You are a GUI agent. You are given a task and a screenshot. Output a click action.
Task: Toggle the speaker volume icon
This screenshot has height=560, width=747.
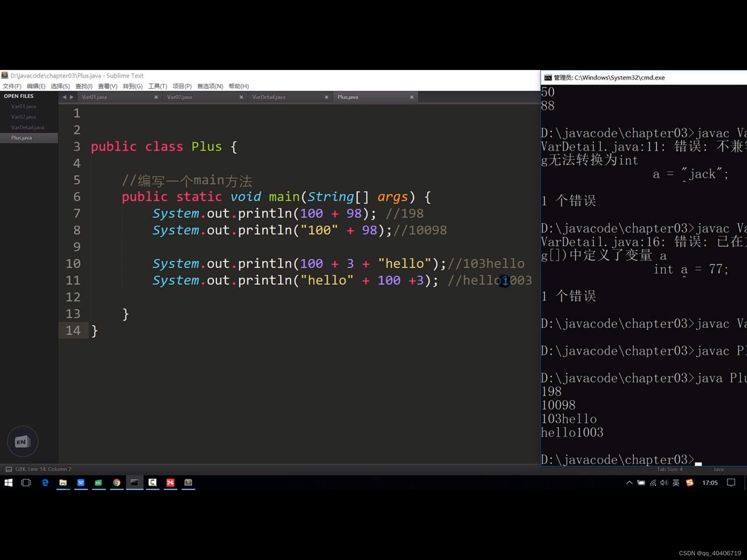664,483
